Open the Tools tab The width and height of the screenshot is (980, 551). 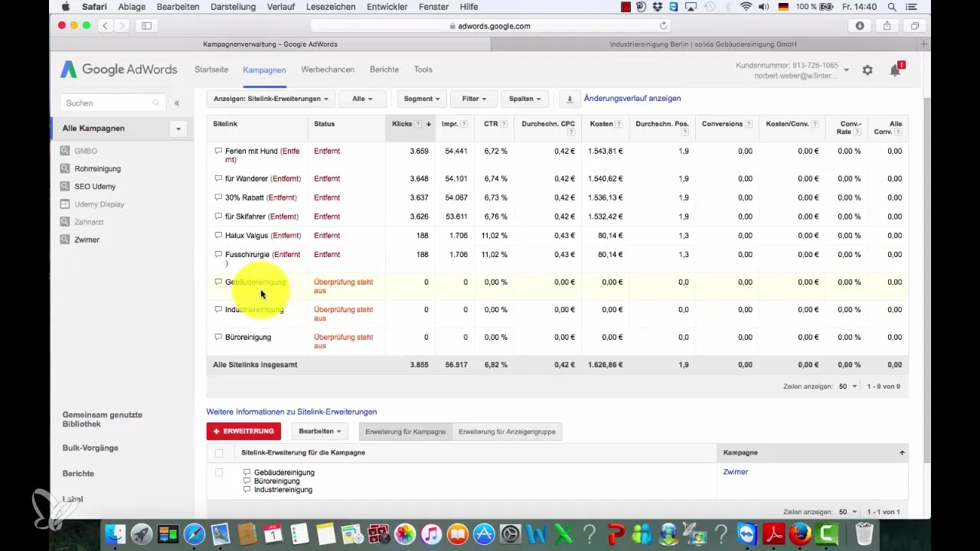[423, 70]
